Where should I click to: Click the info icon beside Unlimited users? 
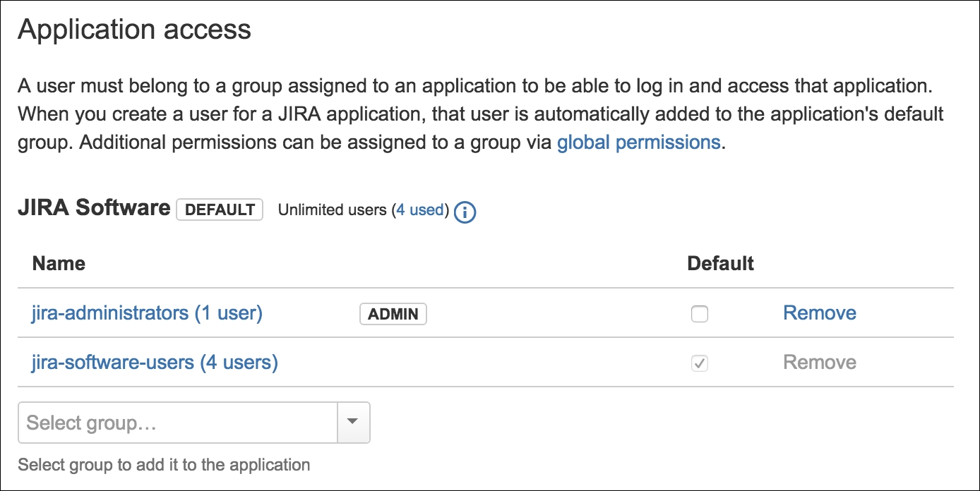tap(465, 212)
